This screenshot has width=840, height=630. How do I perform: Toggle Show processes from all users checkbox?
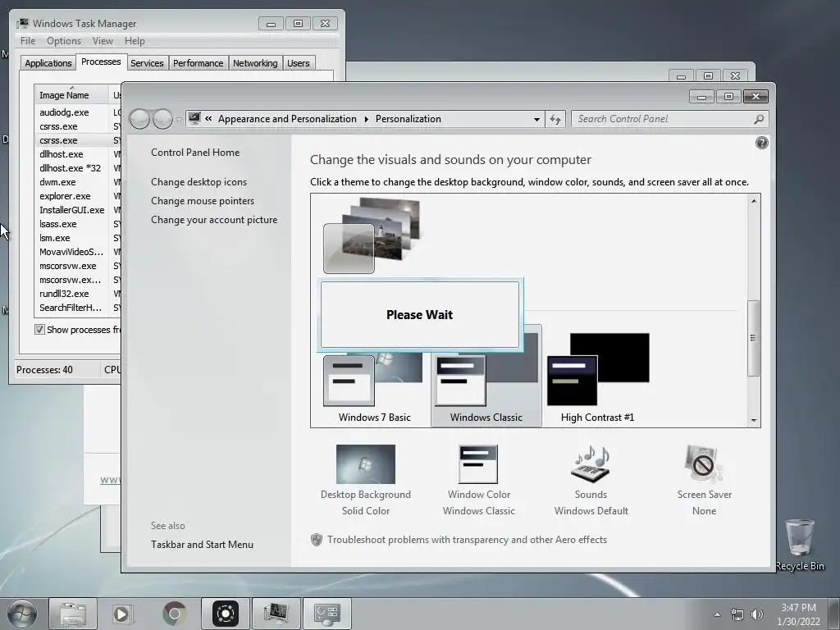39,329
